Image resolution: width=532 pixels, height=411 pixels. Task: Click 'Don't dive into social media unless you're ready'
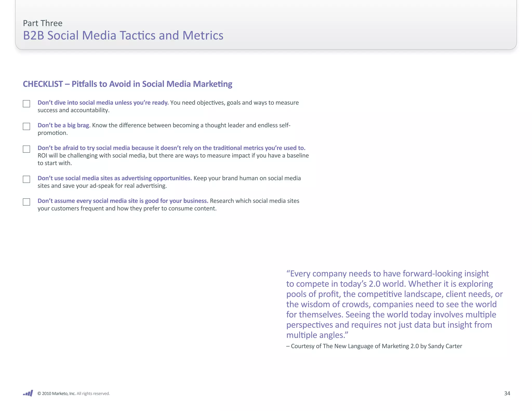coord(103,103)
